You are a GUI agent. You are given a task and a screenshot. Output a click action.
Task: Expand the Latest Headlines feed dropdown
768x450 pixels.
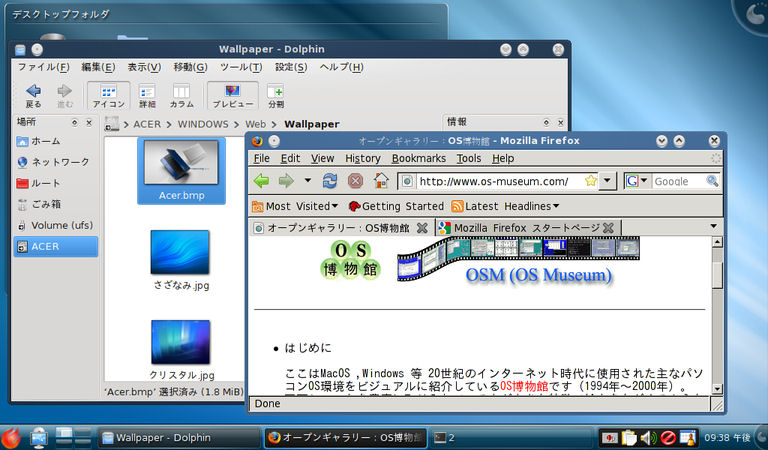pyautogui.click(x=505, y=206)
